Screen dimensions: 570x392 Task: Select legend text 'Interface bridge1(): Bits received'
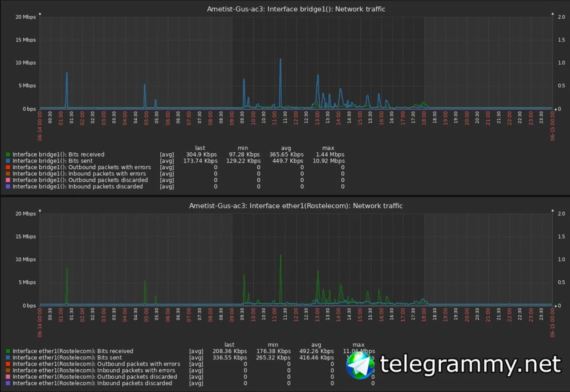pos(58,155)
